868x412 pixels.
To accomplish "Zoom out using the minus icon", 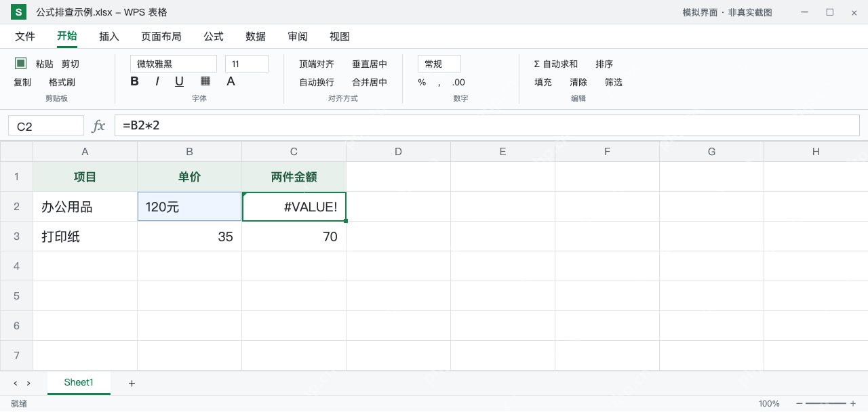I will tap(800, 404).
